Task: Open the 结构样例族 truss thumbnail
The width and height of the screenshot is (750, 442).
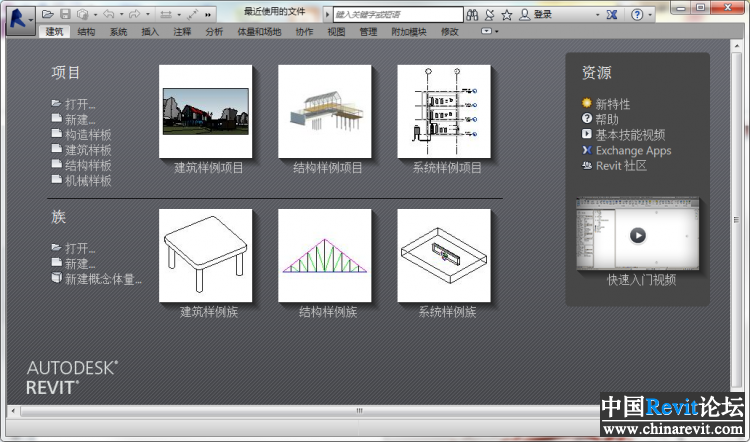Action: [x=325, y=255]
